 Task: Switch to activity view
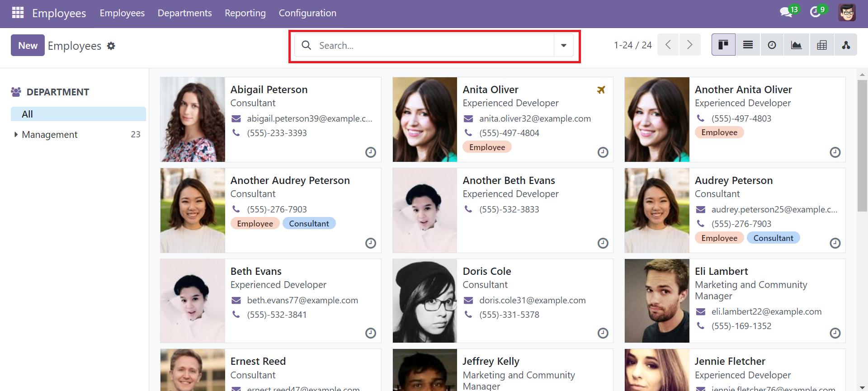click(772, 45)
